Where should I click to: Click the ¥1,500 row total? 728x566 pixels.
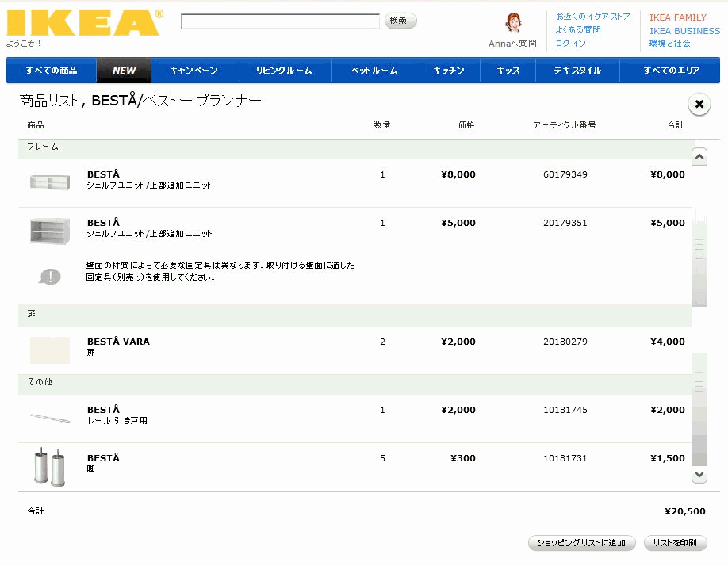668,458
